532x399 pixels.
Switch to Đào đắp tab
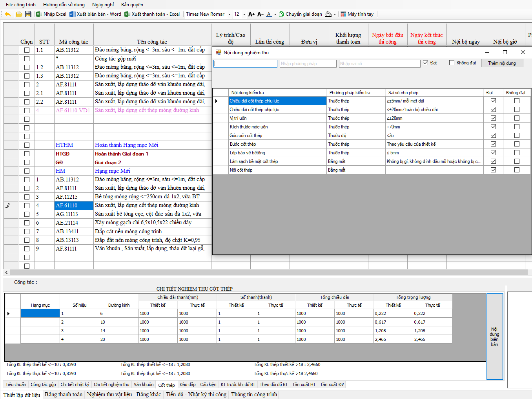pyautogui.click(x=188, y=384)
